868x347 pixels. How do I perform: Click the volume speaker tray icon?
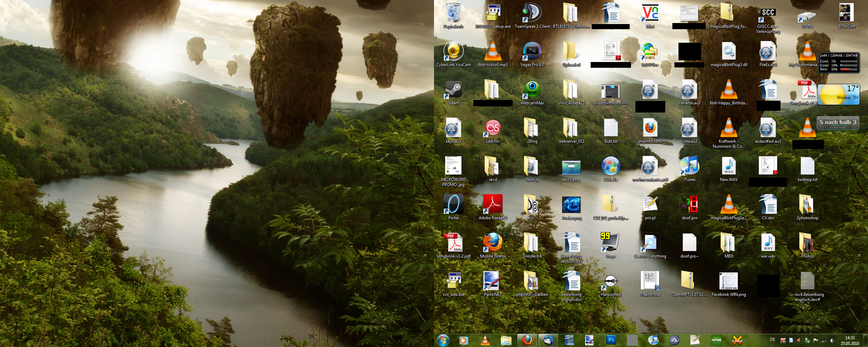832,341
